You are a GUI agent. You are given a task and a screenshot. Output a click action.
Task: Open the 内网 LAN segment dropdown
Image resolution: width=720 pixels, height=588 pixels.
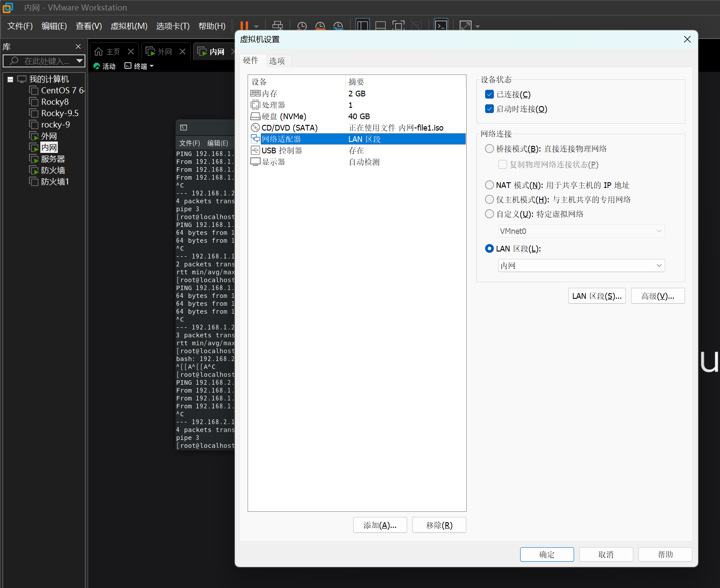582,266
